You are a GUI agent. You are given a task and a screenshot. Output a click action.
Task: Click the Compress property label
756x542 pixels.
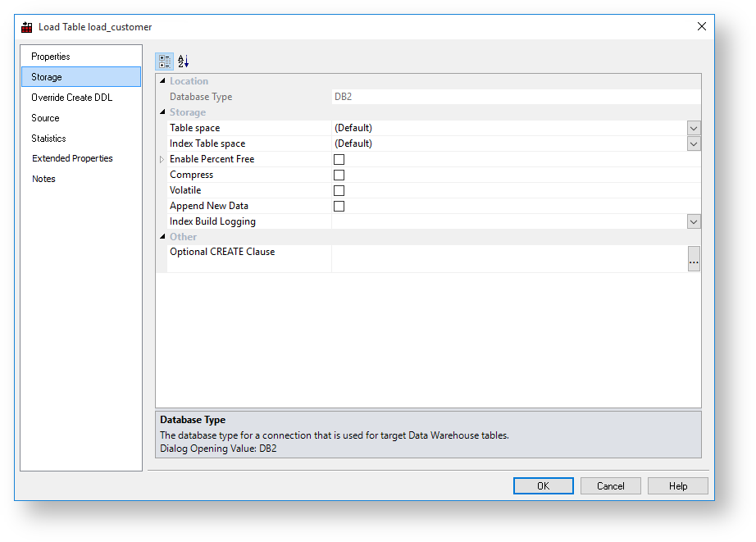[x=191, y=175]
